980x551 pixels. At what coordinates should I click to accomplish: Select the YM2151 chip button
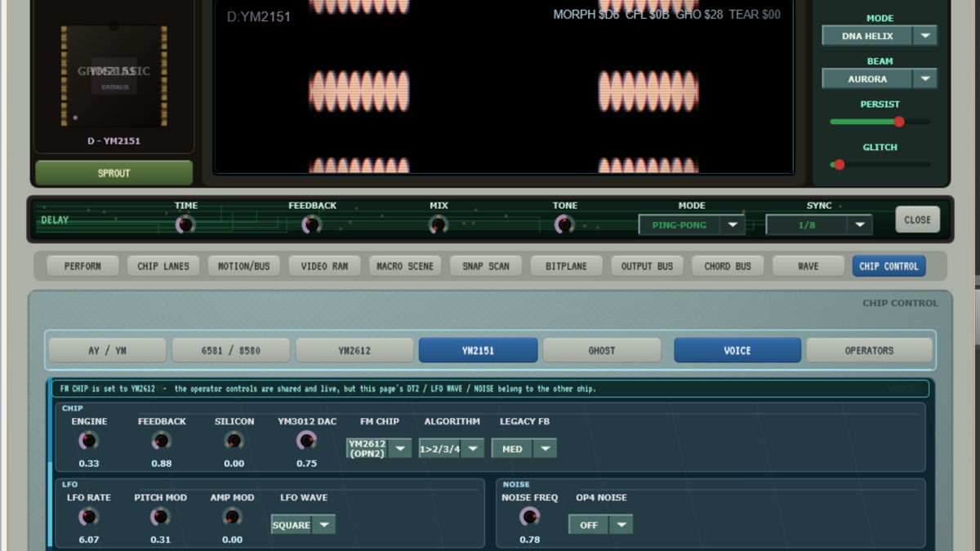click(x=478, y=350)
